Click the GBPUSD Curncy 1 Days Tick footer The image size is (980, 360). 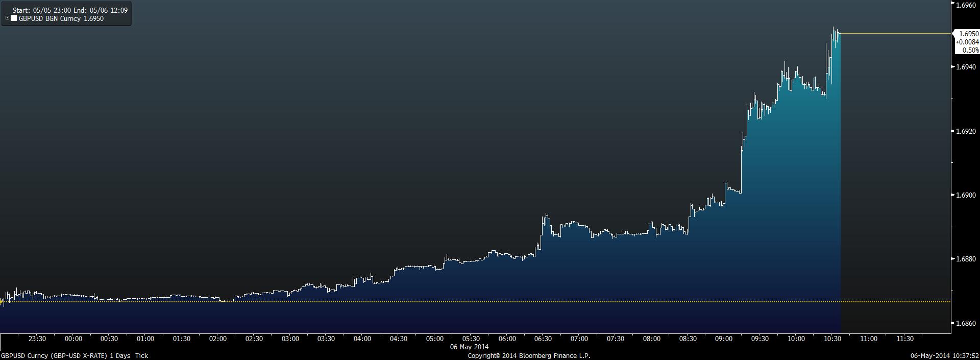coord(75,355)
